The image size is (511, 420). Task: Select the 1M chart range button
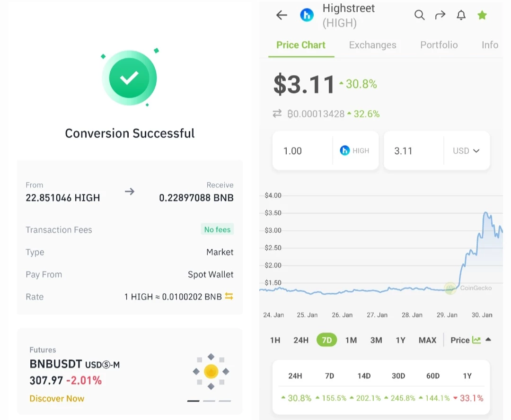tap(351, 340)
